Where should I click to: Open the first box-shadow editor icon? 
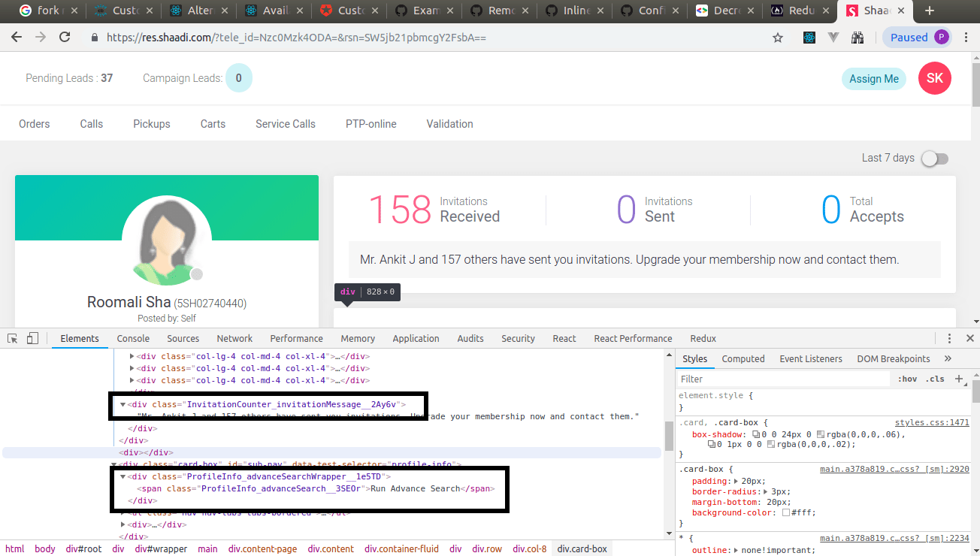click(756, 434)
